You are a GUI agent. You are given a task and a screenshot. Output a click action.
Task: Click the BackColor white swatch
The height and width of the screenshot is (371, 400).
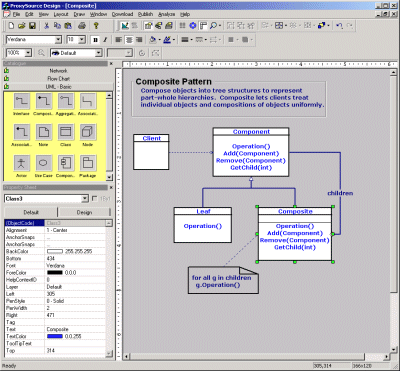pos(55,251)
